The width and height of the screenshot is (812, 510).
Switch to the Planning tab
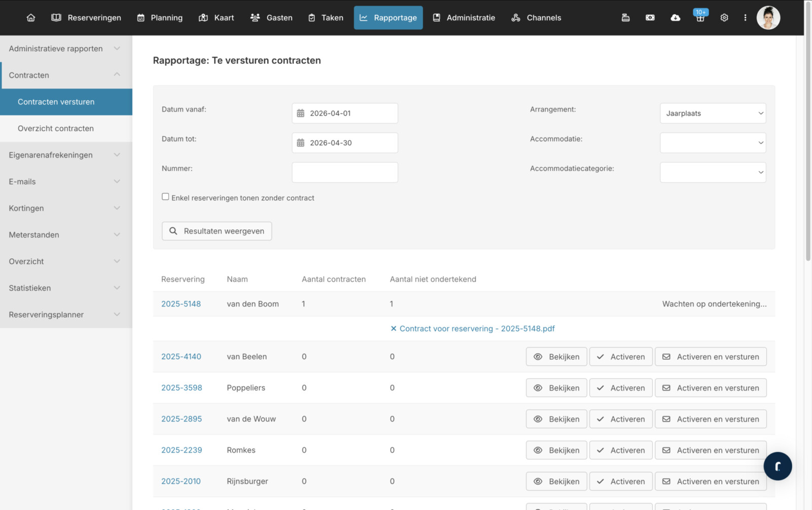point(160,18)
